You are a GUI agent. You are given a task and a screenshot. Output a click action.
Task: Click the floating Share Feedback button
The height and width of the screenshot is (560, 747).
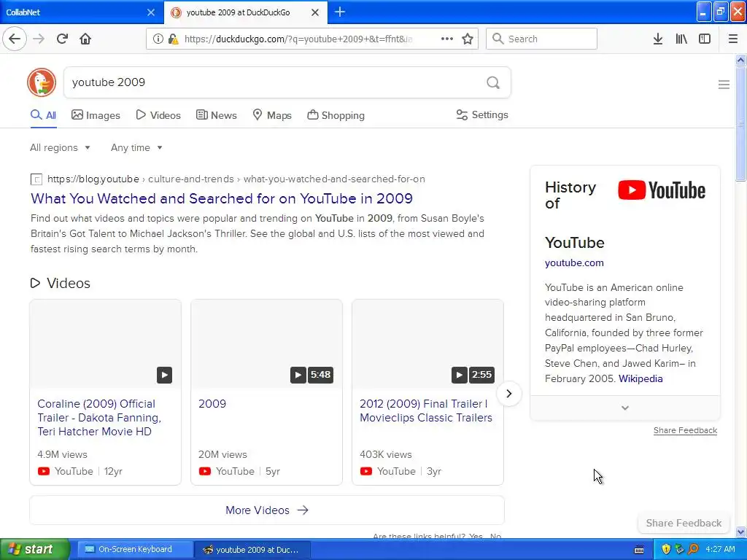(x=684, y=523)
